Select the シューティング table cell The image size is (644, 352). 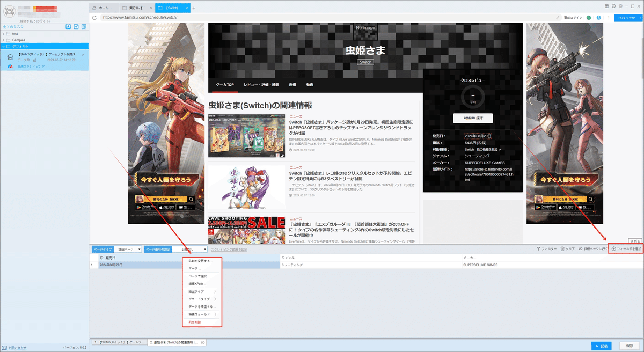[370, 265]
